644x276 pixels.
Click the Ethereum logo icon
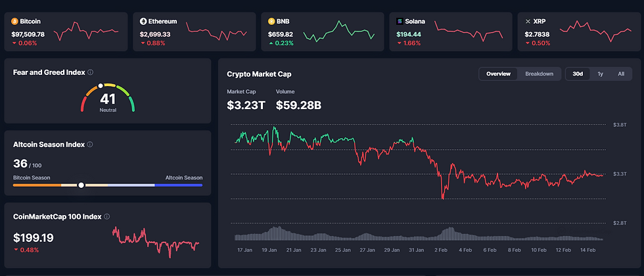(x=143, y=21)
